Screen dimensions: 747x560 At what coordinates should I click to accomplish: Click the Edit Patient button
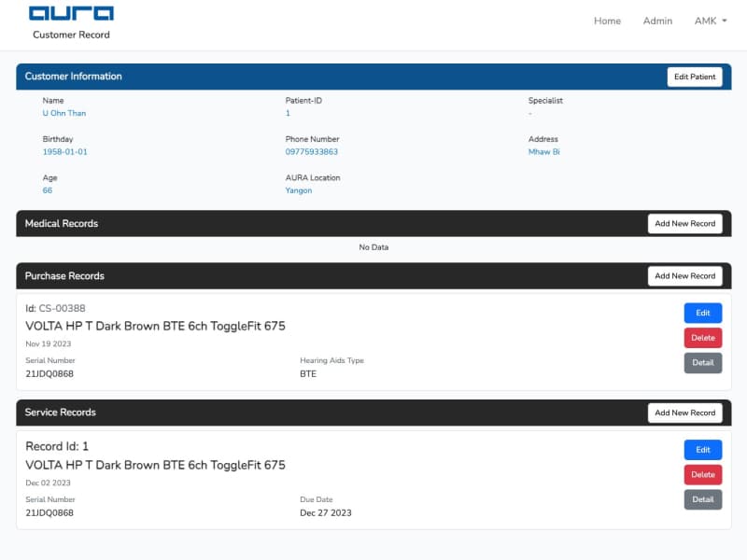tap(694, 77)
